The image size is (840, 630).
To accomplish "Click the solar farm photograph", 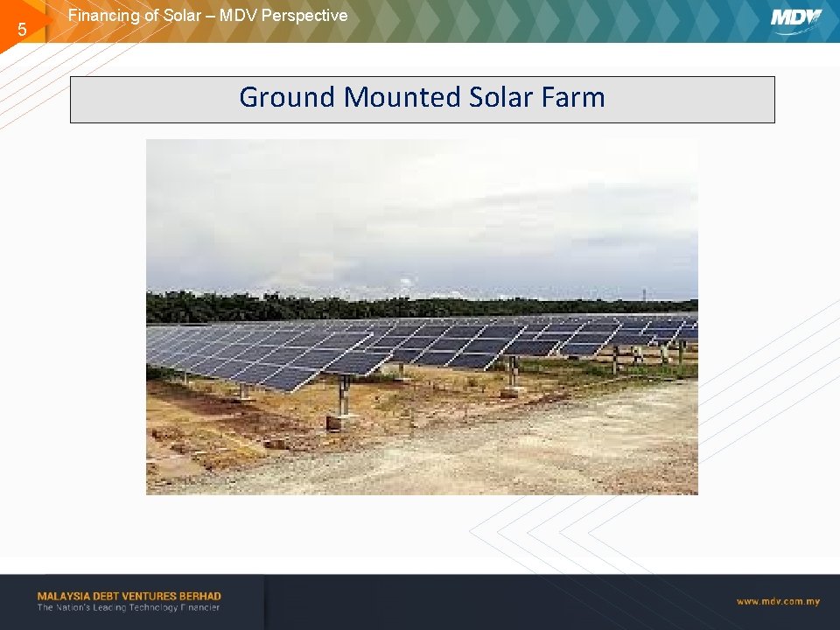I will pyautogui.click(x=422, y=317).
